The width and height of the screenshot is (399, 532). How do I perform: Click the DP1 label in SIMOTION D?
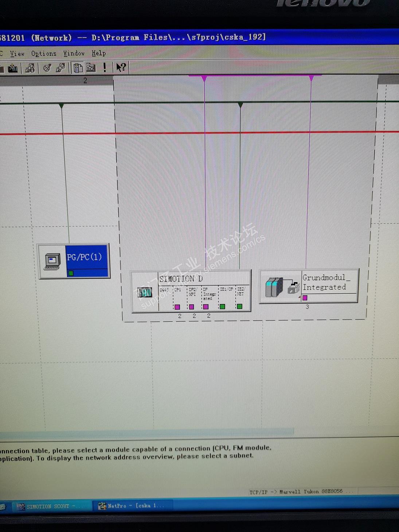pyautogui.click(x=178, y=290)
